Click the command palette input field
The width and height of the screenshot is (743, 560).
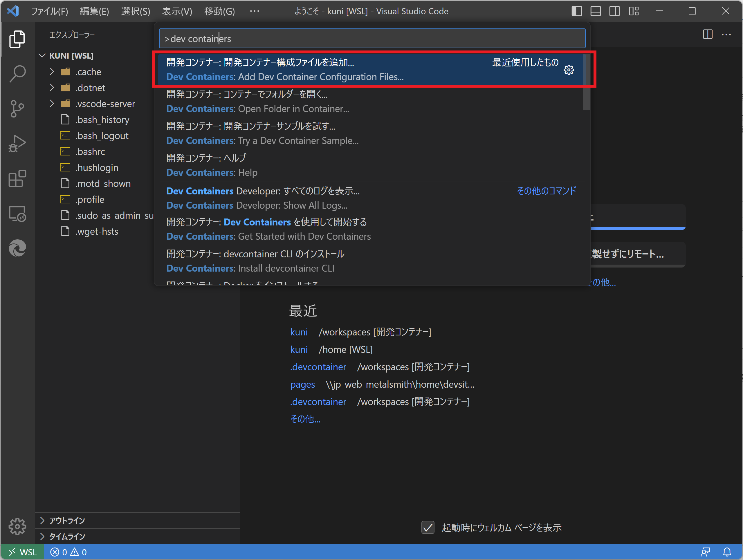click(x=372, y=39)
